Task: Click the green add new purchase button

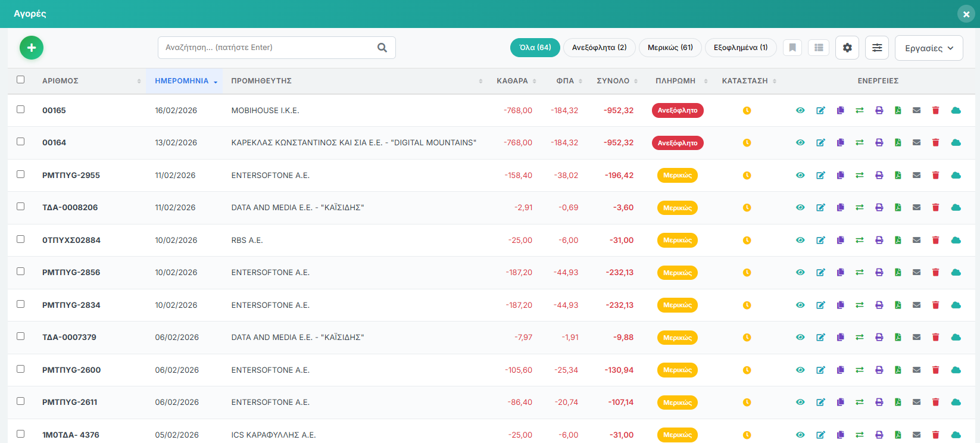Action: pyautogui.click(x=32, y=48)
